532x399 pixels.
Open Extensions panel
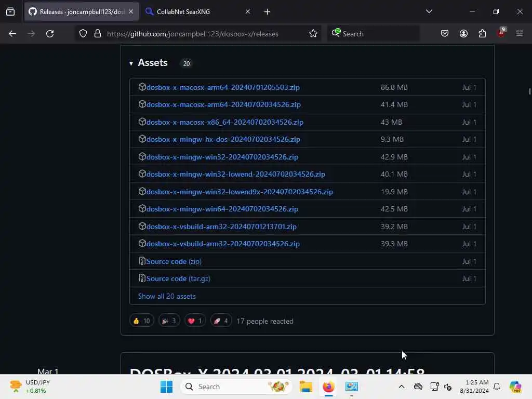482,34
